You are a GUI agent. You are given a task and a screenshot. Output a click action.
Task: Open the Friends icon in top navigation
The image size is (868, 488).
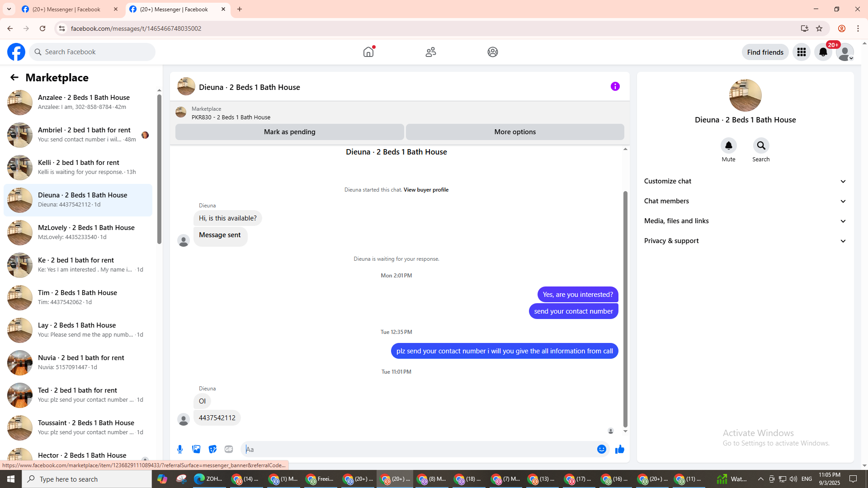431,52
